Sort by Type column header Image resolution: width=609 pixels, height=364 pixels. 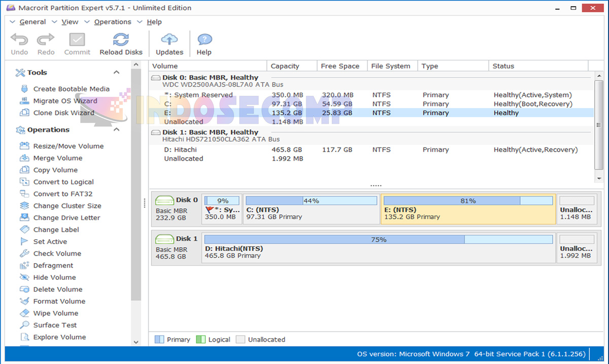pyautogui.click(x=454, y=66)
